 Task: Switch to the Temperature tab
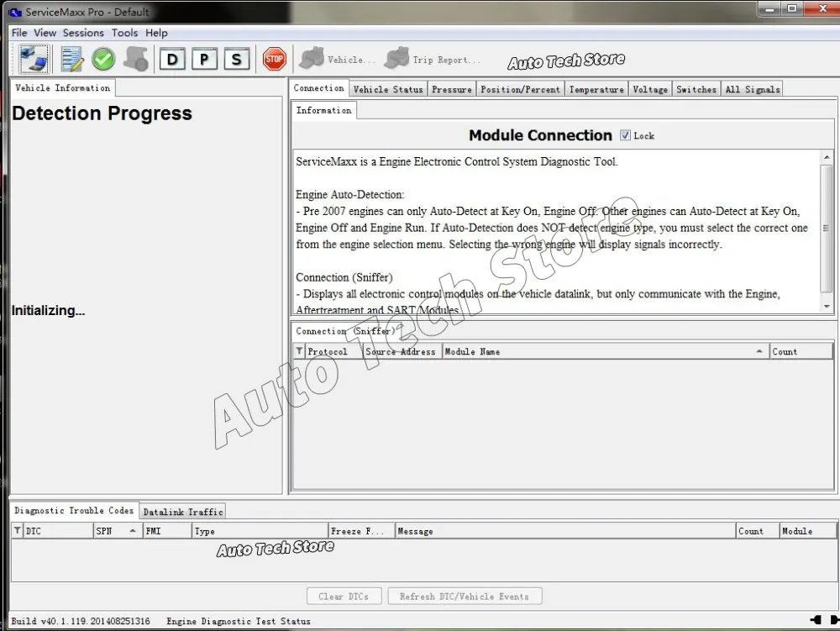(596, 89)
